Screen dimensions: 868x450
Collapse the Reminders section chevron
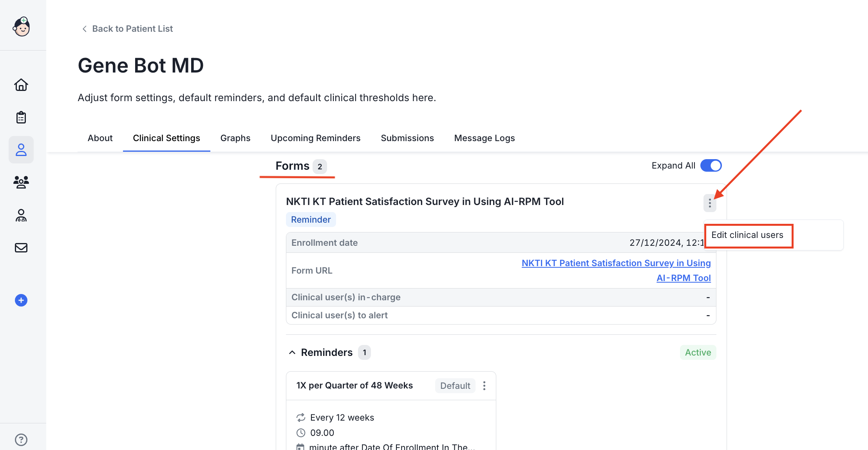coord(292,352)
